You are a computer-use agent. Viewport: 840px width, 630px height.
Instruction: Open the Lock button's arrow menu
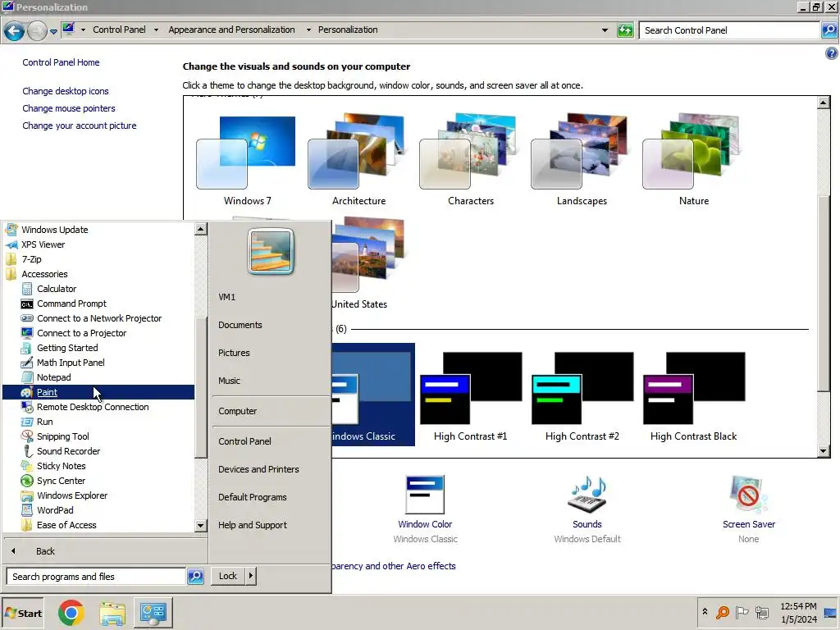251,576
